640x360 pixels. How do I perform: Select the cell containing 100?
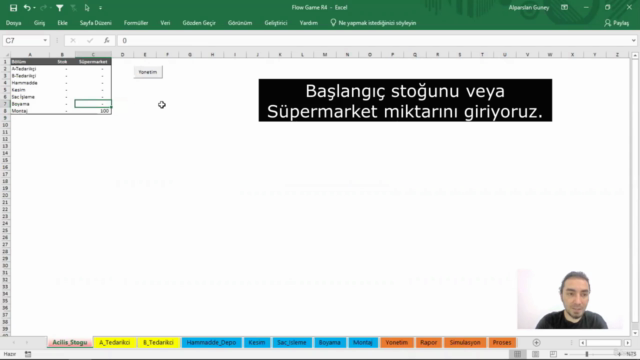93,111
